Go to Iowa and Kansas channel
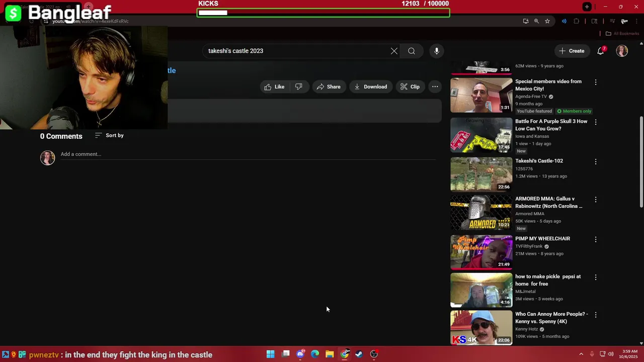 [532, 136]
